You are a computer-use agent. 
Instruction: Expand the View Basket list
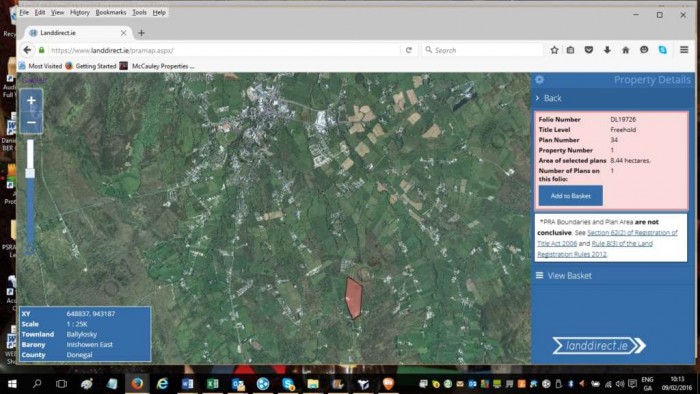pyautogui.click(x=564, y=276)
